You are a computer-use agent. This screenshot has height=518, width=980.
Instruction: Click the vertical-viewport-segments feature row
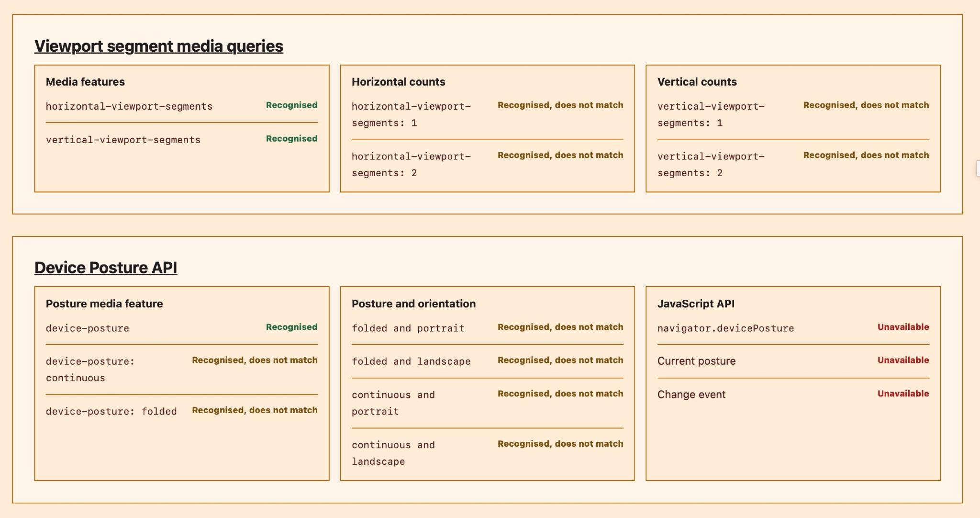[x=182, y=140]
